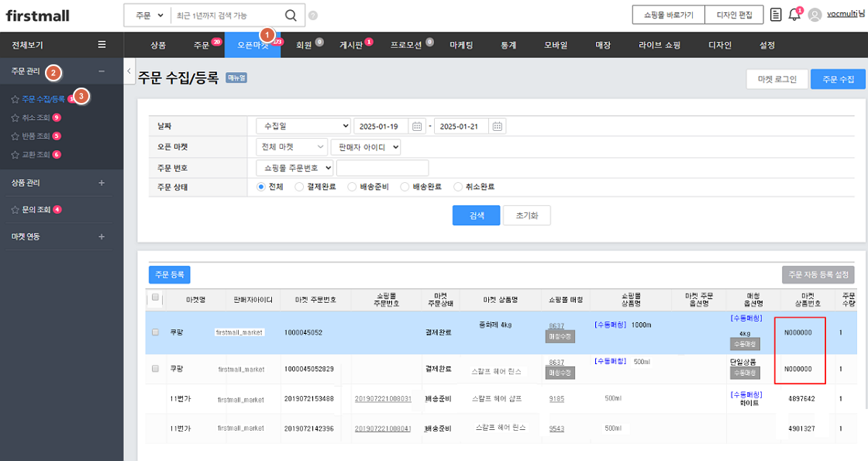This screenshot has width=868, height=461.
Task: Open the end date calendar picker
Action: (498, 126)
